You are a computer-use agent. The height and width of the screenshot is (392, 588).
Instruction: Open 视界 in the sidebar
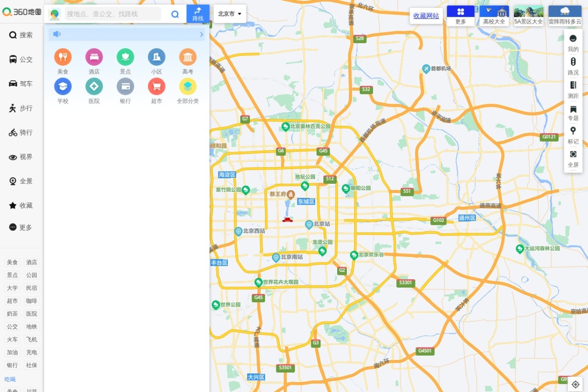21,157
